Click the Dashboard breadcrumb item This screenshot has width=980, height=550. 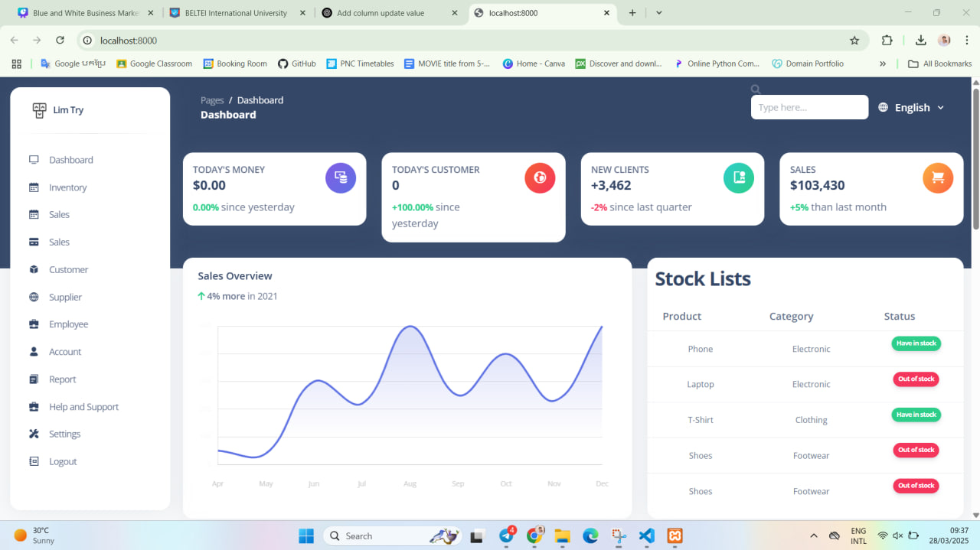(x=260, y=100)
